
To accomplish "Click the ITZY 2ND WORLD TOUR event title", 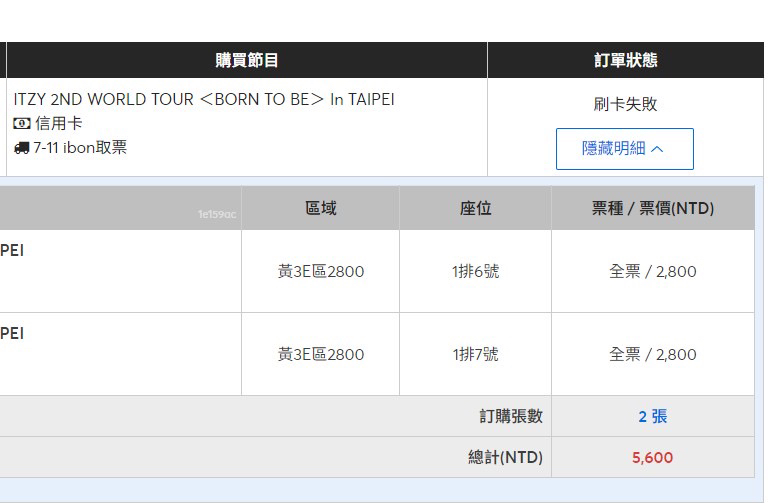I will [x=204, y=99].
